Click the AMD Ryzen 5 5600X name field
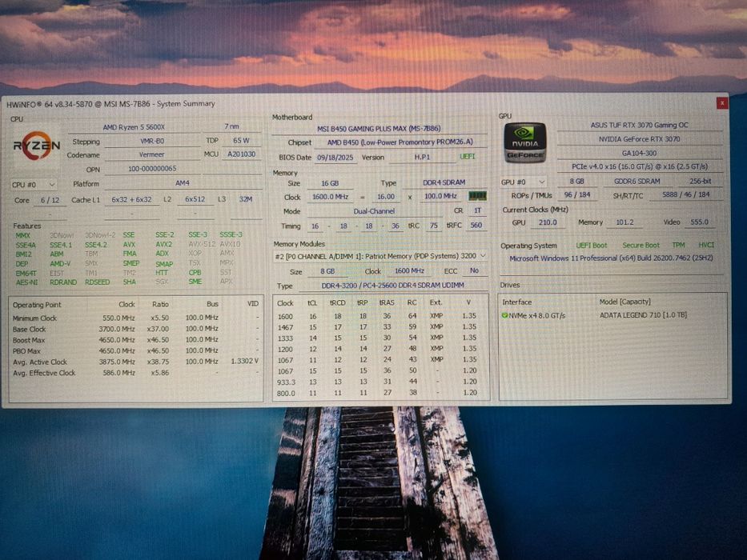This screenshot has height=560, width=747. click(134, 127)
